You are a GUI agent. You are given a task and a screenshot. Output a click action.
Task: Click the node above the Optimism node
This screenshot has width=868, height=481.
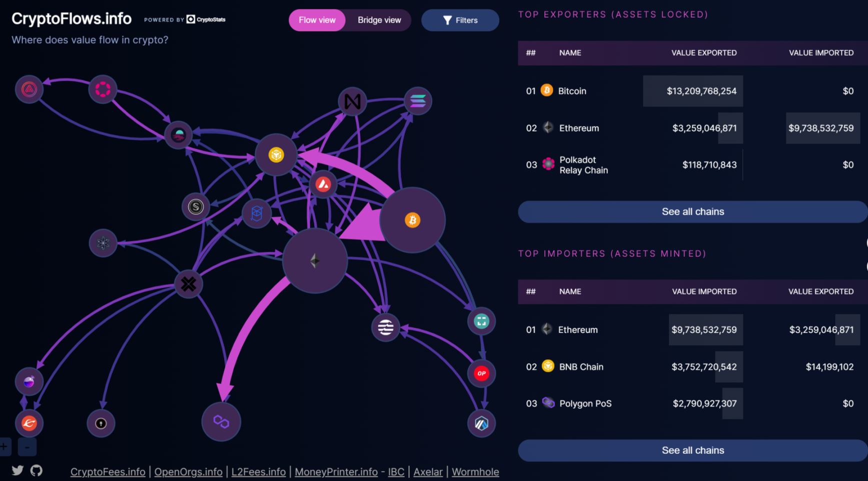click(481, 321)
